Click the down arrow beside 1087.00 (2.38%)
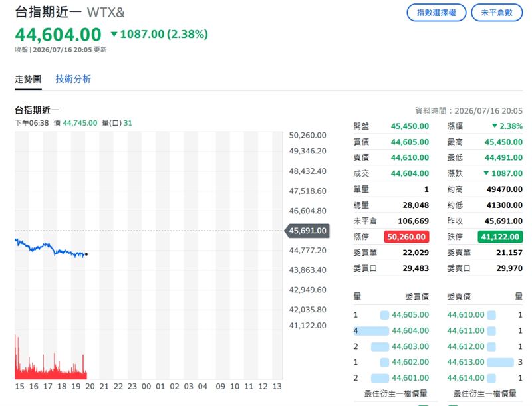Image resolution: width=532 pixels, height=406 pixels. (114, 34)
